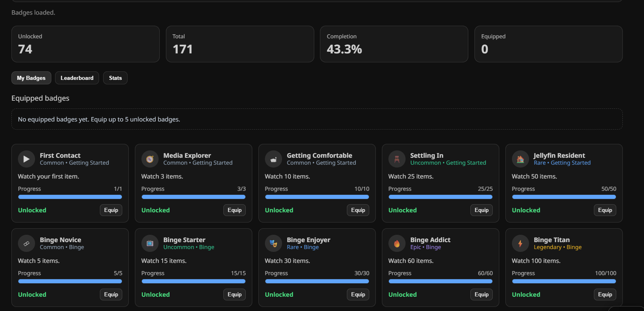Click 'Watch 15 items.' description
Screen dimensions: 644x311
(x=164, y=261)
